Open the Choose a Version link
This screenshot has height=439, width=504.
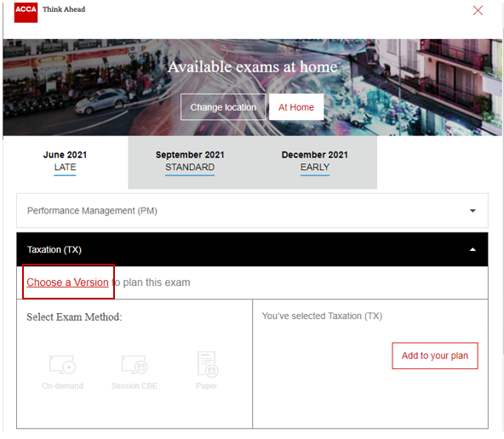(x=67, y=282)
